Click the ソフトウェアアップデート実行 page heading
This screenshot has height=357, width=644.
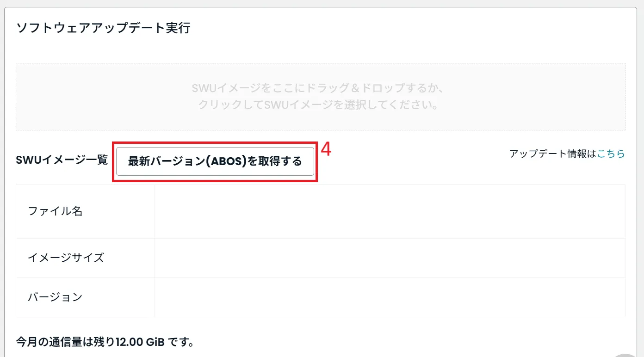(x=103, y=28)
